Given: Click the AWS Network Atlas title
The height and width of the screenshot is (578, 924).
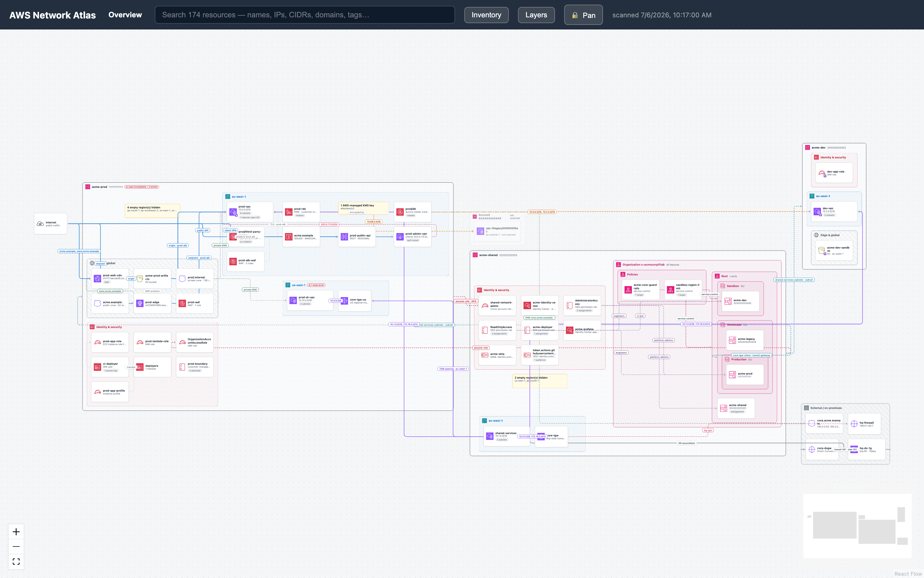Looking at the screenshot, I should [x=53, y=15].
